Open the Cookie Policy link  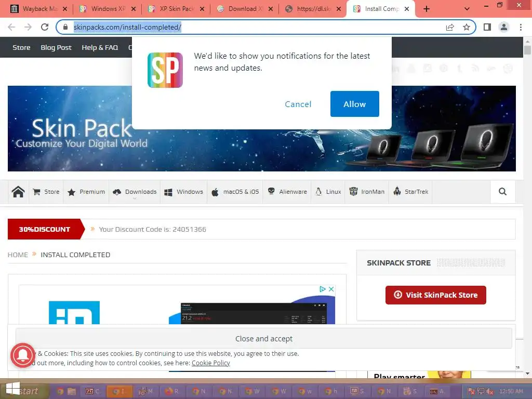[211, 363]
